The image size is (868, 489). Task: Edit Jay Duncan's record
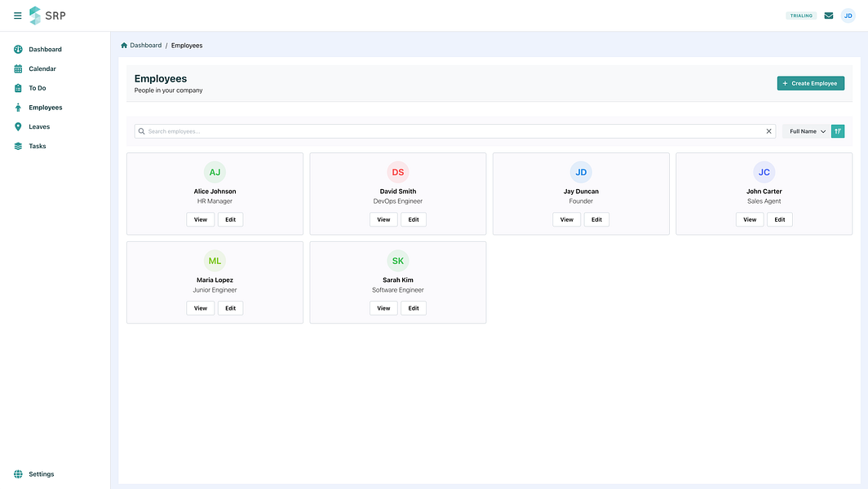coord(597,219)
